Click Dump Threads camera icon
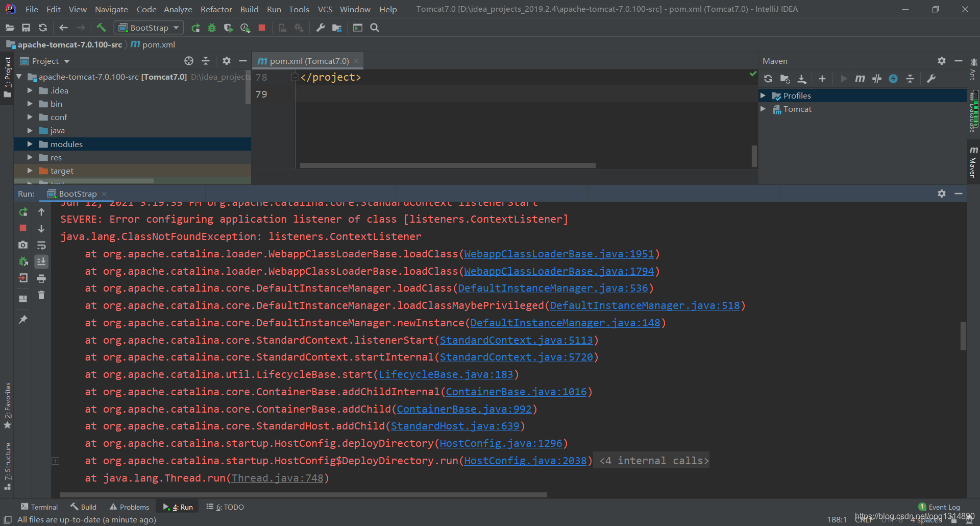Screen dimensions: 980x526 [23, 245]
